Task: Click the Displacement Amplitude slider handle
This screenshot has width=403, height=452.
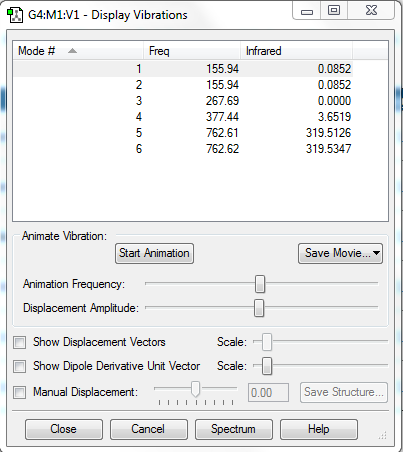Action: click(x=259, y=308)
